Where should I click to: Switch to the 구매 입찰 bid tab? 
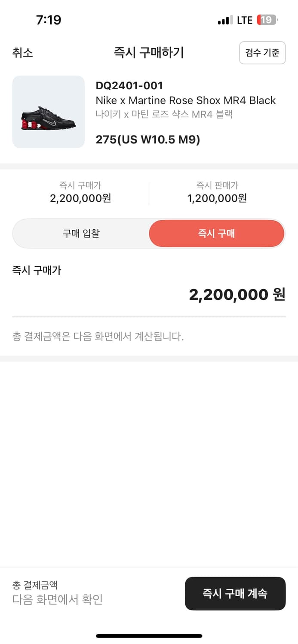tap(81, 234)
